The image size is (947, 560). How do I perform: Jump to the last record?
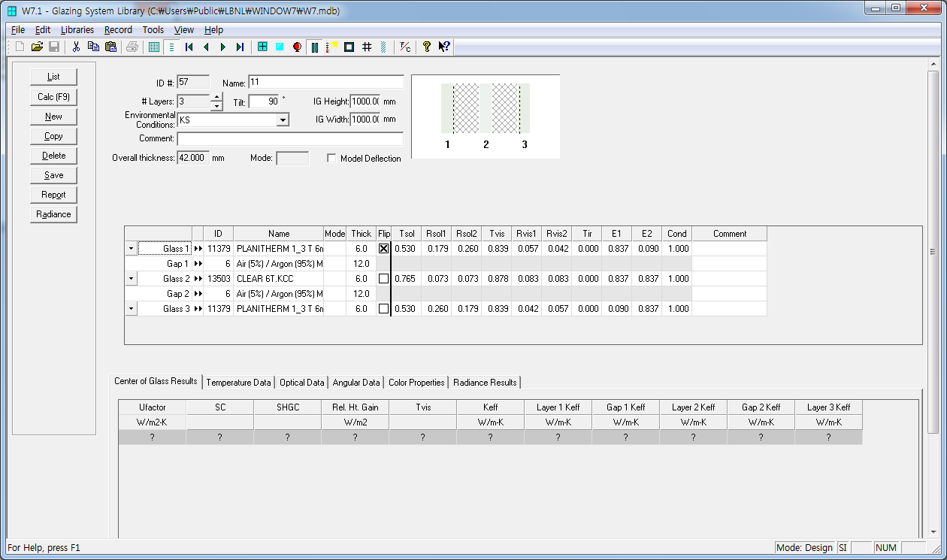240,47
